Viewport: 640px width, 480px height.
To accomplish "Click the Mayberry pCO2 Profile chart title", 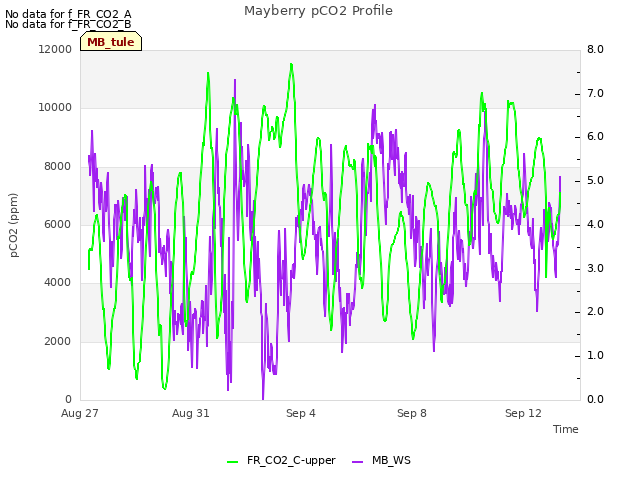I will click(x=318, y=11).
